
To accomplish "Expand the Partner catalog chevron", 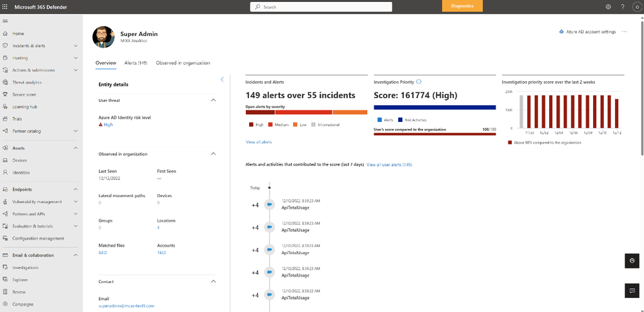I will [75, 132].
